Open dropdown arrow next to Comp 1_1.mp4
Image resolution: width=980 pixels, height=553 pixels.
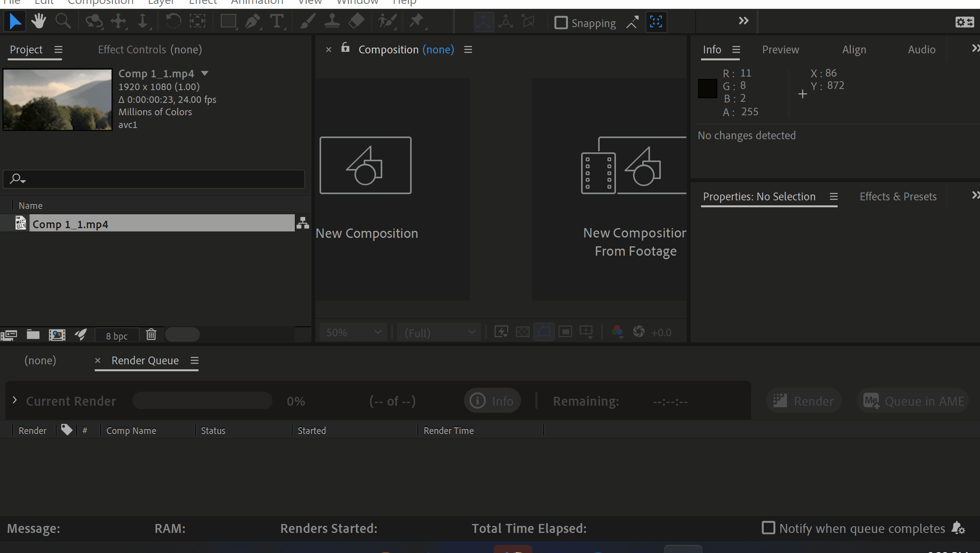tap(205, 73)
